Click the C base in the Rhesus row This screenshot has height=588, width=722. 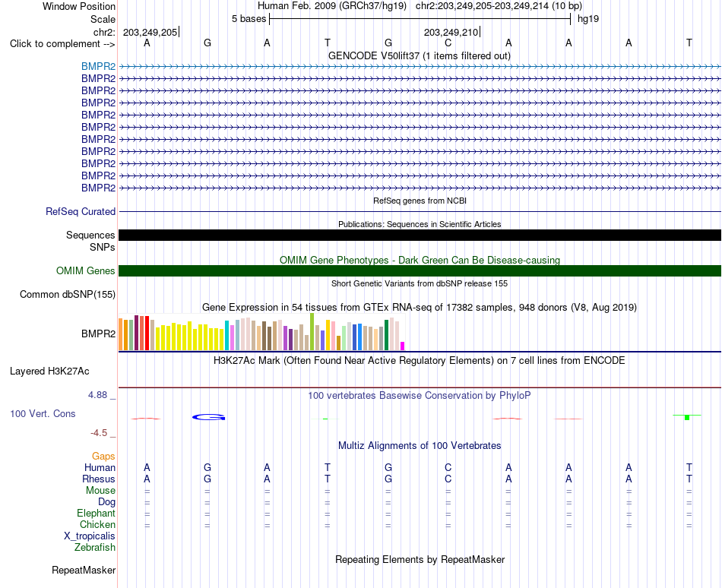(x=448, y=479)
